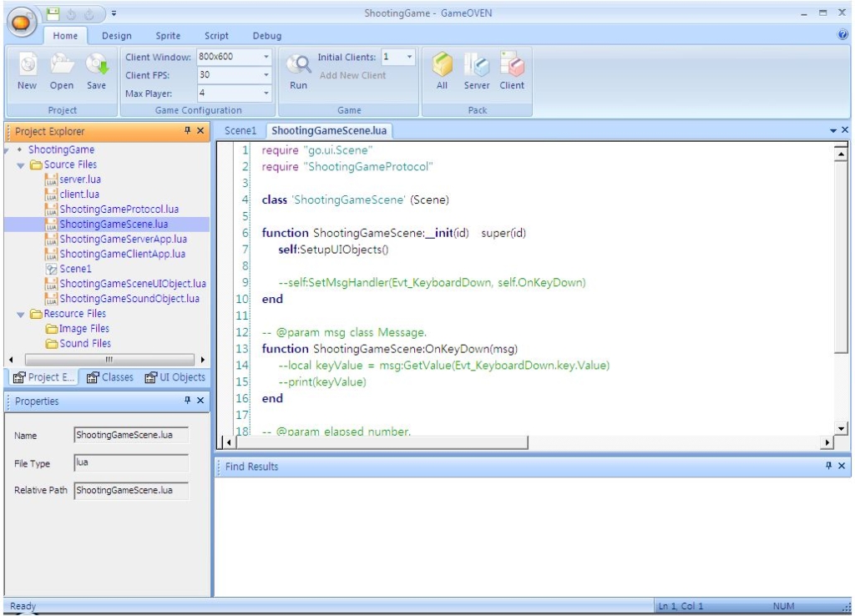The image size is (855, 616).
Task: Click the File Type property field
Action: (131, 462)
